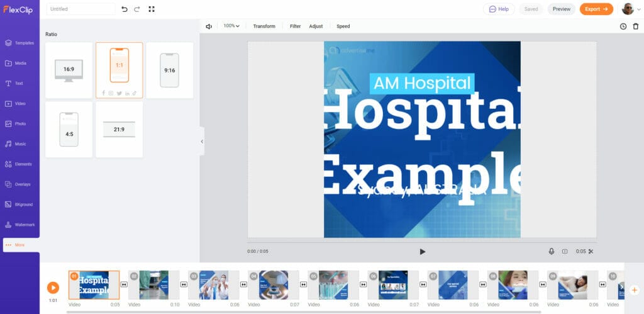
Task: Click the Help button
Action: [499, 9]
